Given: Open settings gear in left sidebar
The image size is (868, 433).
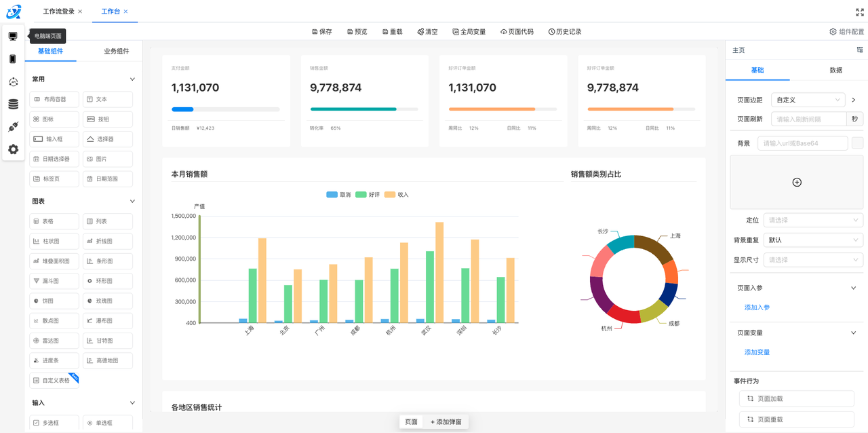Looking at the screenshot, I should (x=13, y=149).
